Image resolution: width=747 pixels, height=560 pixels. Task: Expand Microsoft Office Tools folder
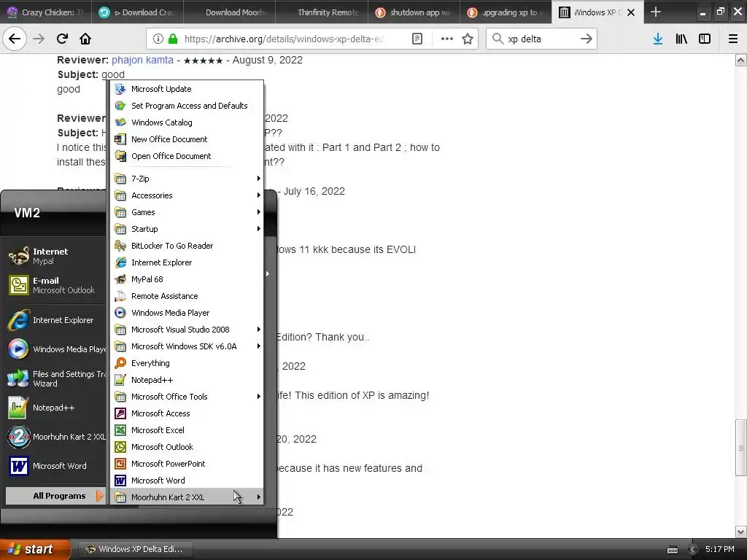[x=187, y=397]
